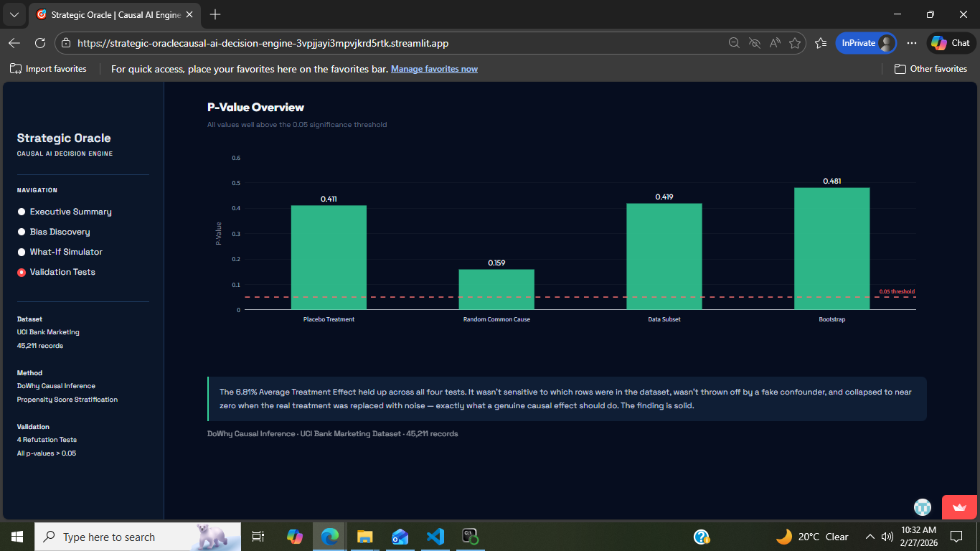Select What-If Simulator in navigation
The height and width of the screenshot is (551, 980).
[60, 252]
